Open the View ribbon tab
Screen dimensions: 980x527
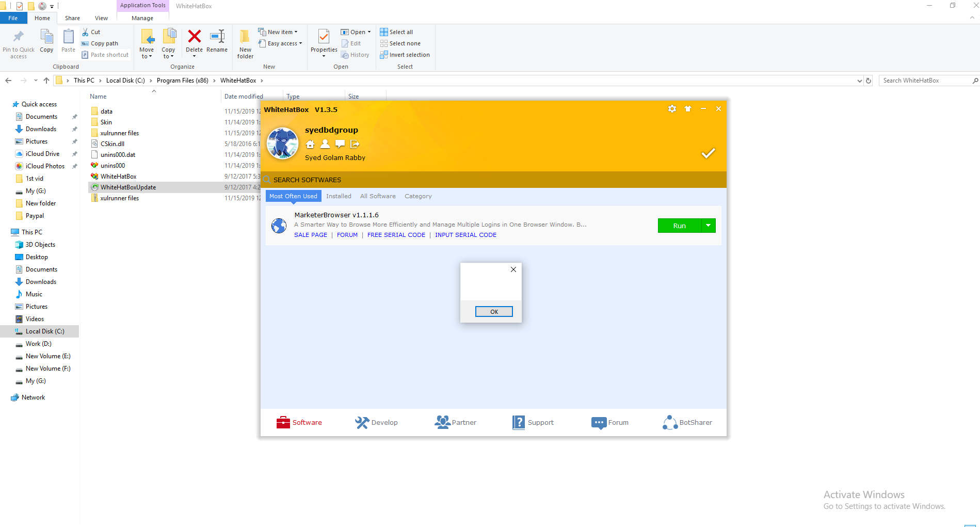(101, 18)
